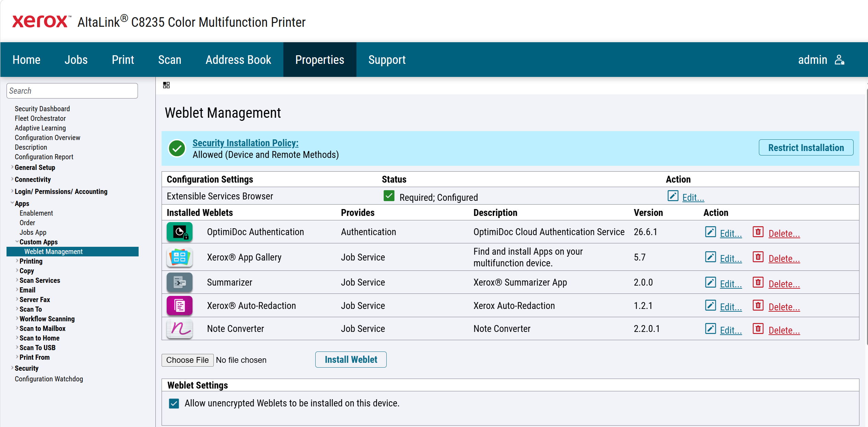The width and height of the screenshot is (868, 427).
Task: Expand the Copy tree section
Action: (17, 270)
